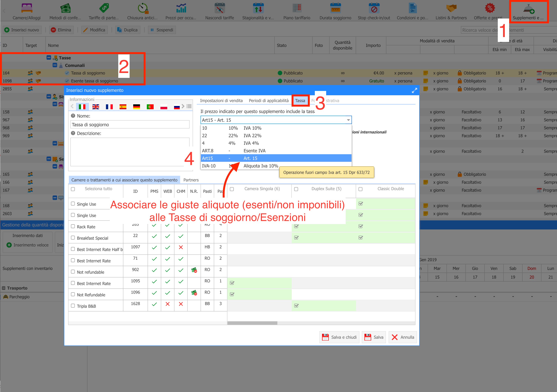
Task: Select French language flag
Action: (109, 107)
